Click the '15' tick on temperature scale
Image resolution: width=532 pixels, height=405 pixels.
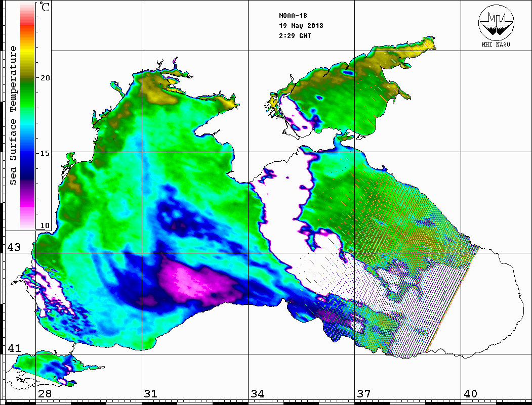coord(45,153)
